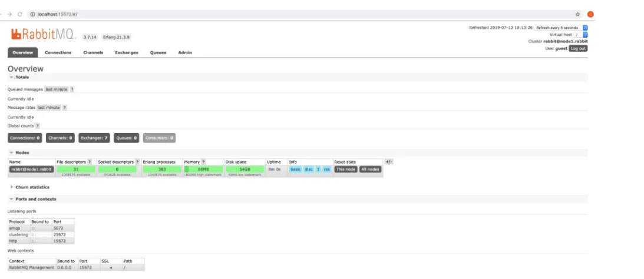
Task: Switch to the Connections tab
Action: tap(58, 52)
